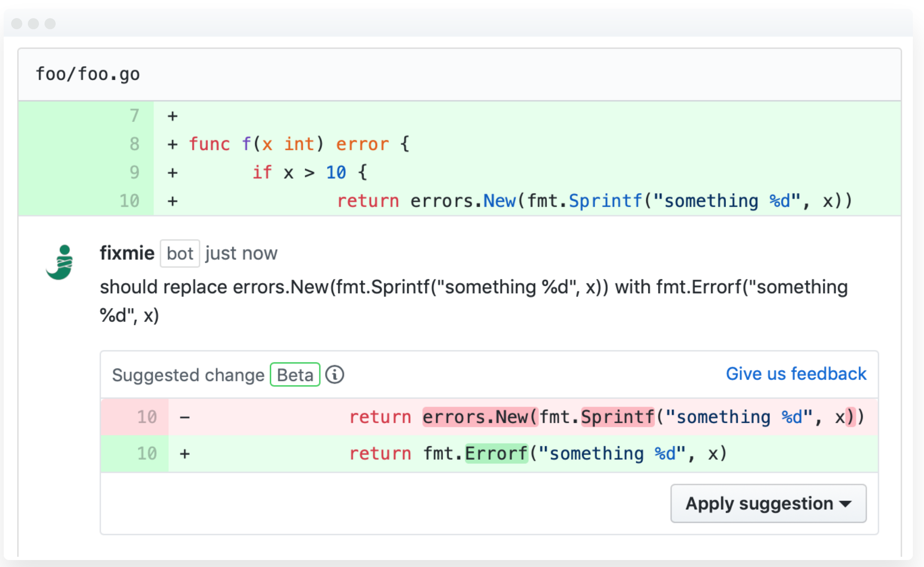Click the Suggested change heading text

click(x=188, y=375)
